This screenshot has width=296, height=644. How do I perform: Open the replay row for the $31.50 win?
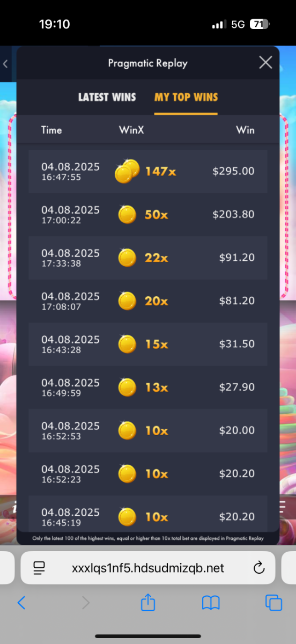[148, 344]
